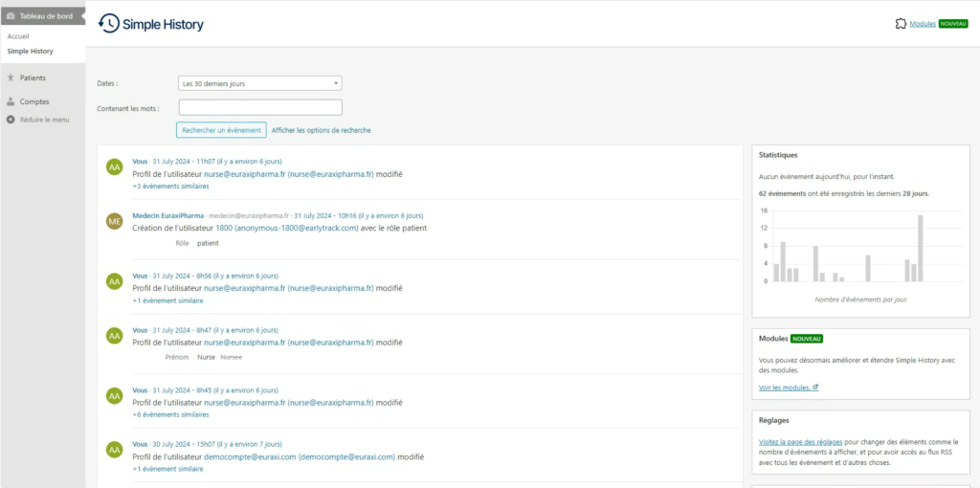Click the tallest bar in statistics chart
Screen dimensions: 980x488
point(921,248)
